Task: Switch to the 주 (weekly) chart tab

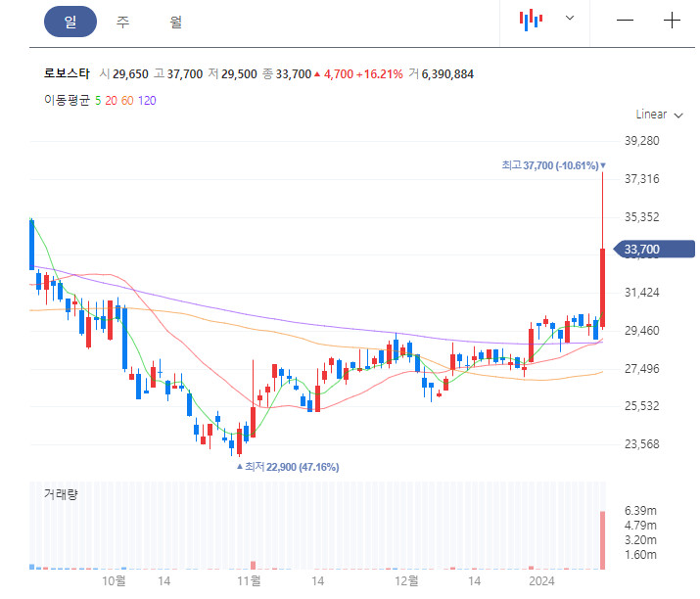Action: coord(122,22)
